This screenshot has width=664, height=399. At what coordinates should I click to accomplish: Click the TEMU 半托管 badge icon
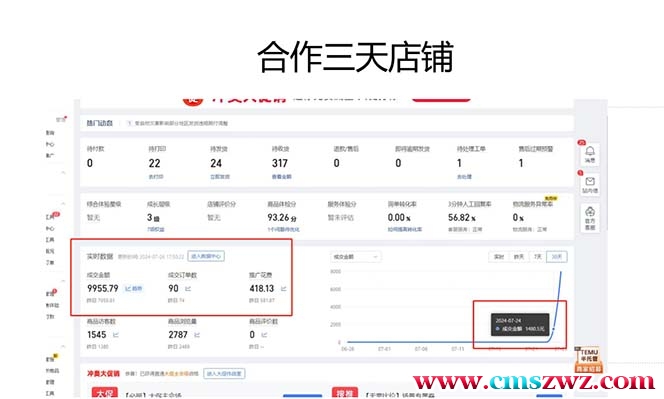pos(589,360)
